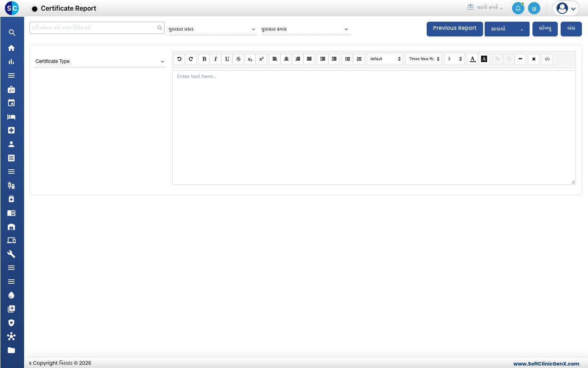Image resolution: width=588 pixels, height=368 pixels.
Task: Open the text highlight color picker
Action: tap(484, 59)
